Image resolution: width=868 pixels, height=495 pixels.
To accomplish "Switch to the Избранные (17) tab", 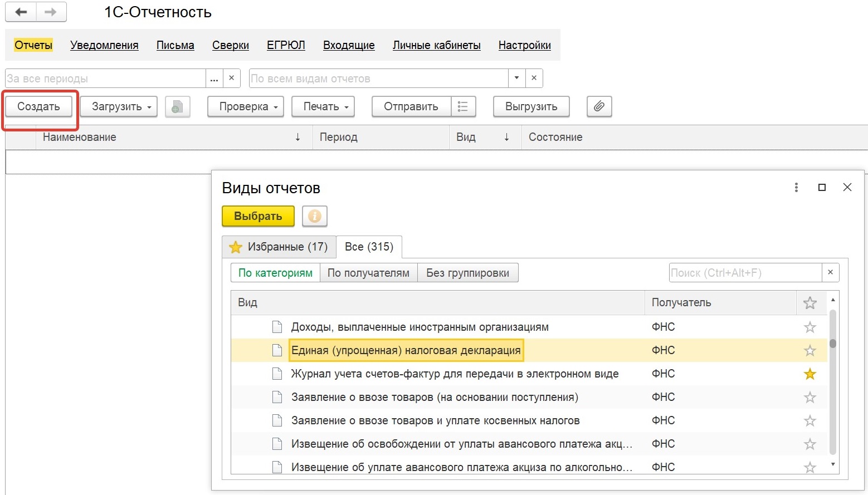I will click(279, 247).
